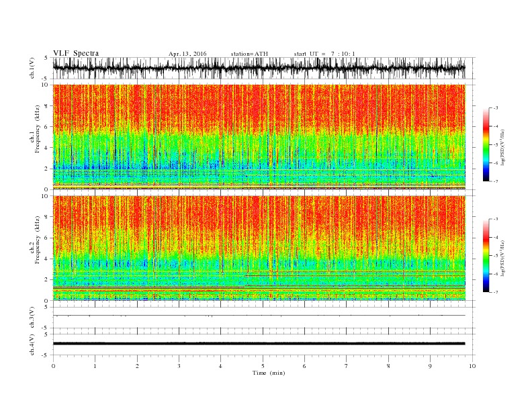Click the "-7" tick on ch.2 color bar
Screen dimensions: 532x411
tap(496, 292)
